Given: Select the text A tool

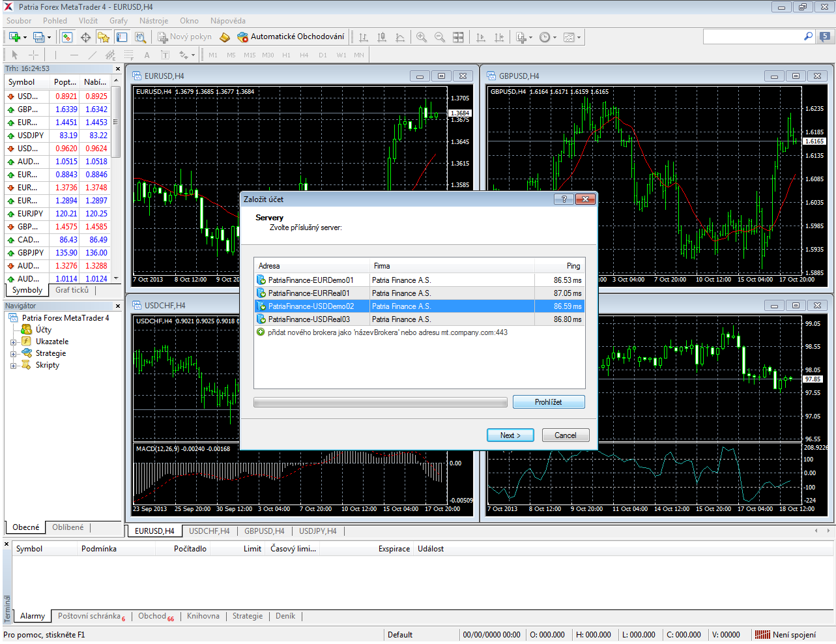Looking at the screenshot, I should [x=147, y=55].
